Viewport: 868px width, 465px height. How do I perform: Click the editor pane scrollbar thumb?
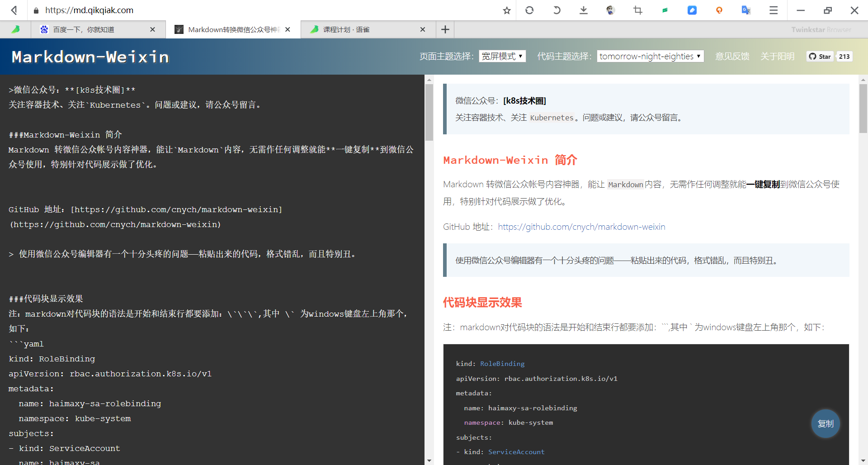[429, 112]
